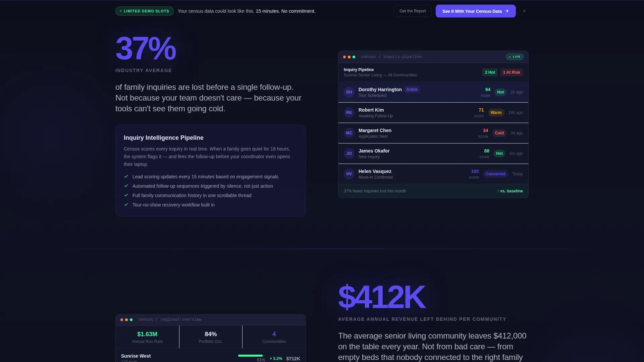Click the DH avatar for Dorothy Harrington
The image size is (644, 362).
[349, 92]
